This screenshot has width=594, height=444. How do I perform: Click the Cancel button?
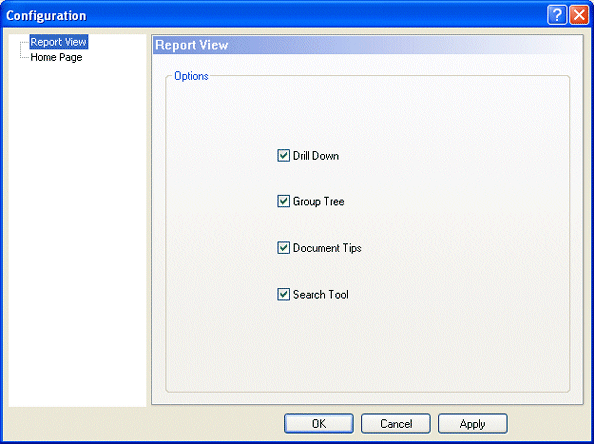pyautogui.click(x=396, y=424)
